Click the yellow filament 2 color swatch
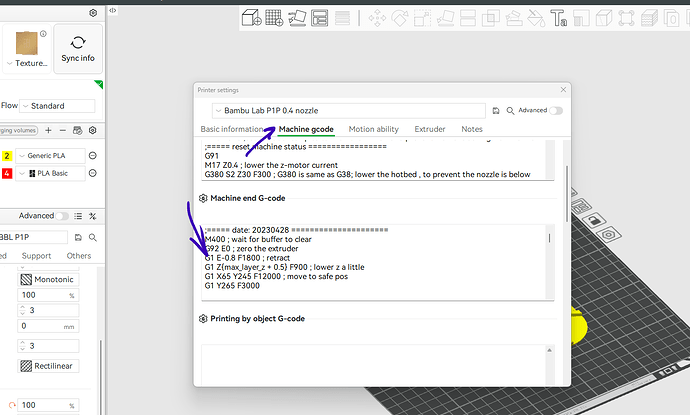The image size is (690, 415). (x=7, y=155)
